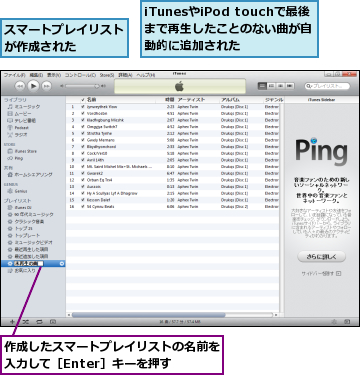
Task: Open the Radio section in sidebar
Action: click(18, 135)
